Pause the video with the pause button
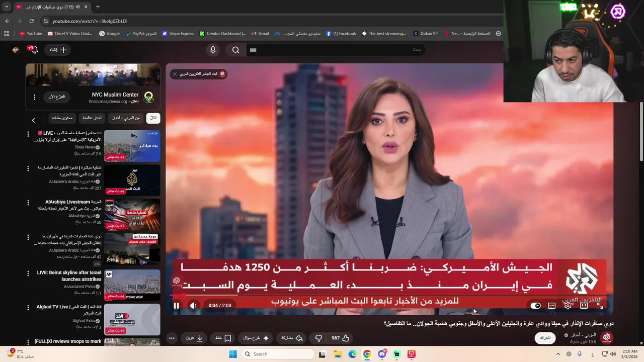Image resolution: width=644 pixels, height=362 pixels. pos(177,305)
